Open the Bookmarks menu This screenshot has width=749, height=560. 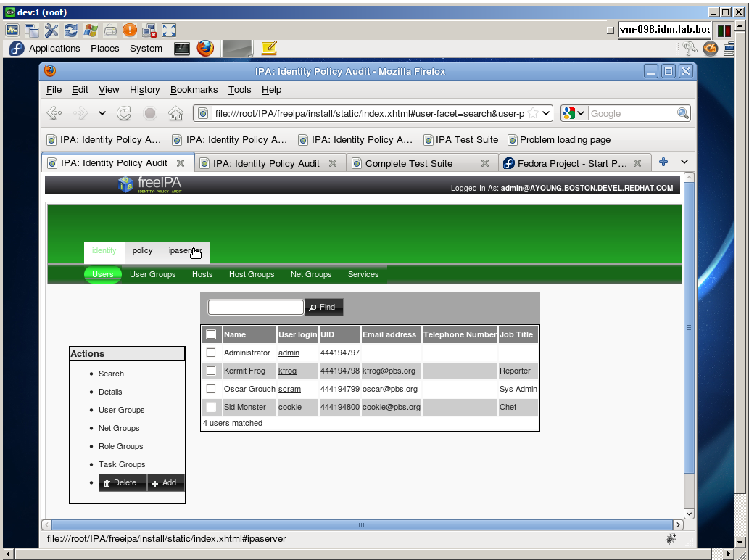tap(194, 90)
